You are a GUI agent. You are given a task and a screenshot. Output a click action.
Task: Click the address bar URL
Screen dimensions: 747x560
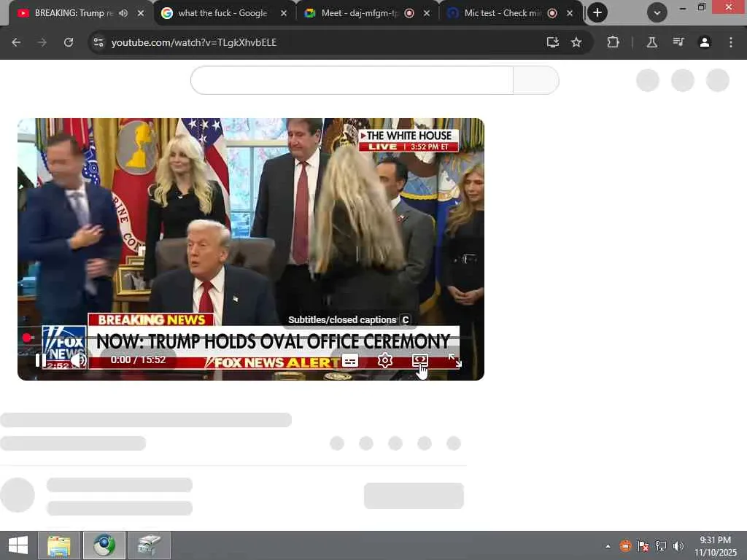[x=194, y=42]
